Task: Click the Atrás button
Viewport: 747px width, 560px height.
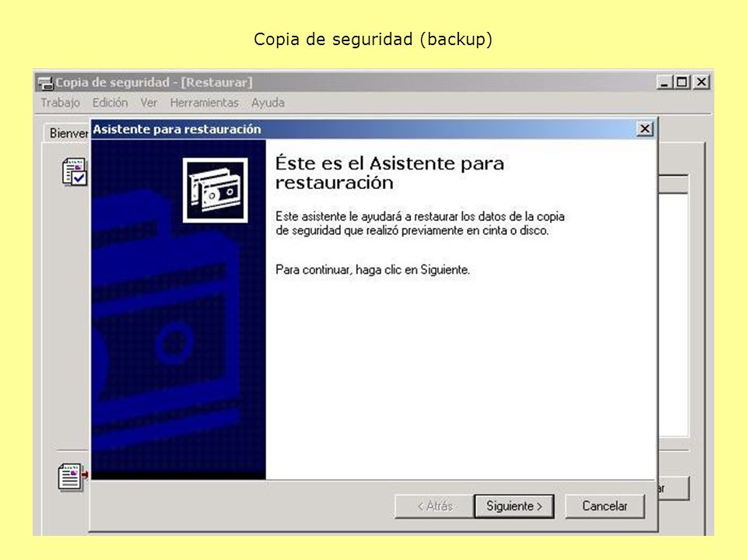Action: coord(434,506)
